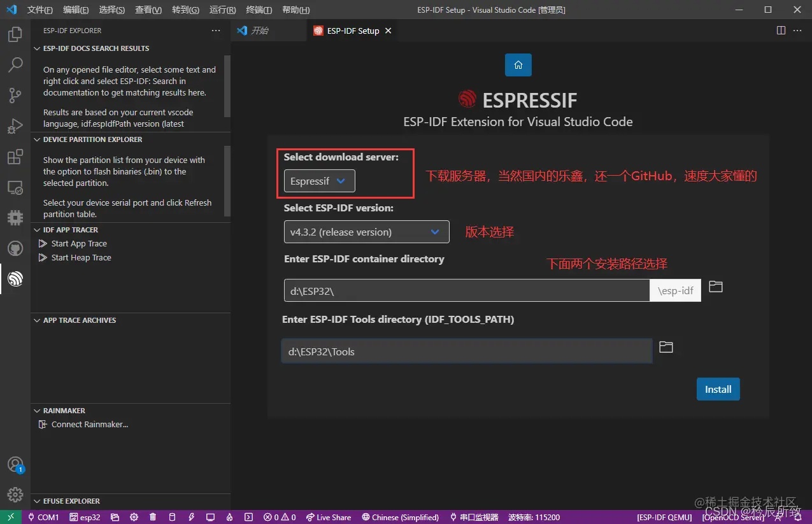Open the 帮助(H) menu
This screenshot has width=812, height=524.
click(x=296, y=10)
